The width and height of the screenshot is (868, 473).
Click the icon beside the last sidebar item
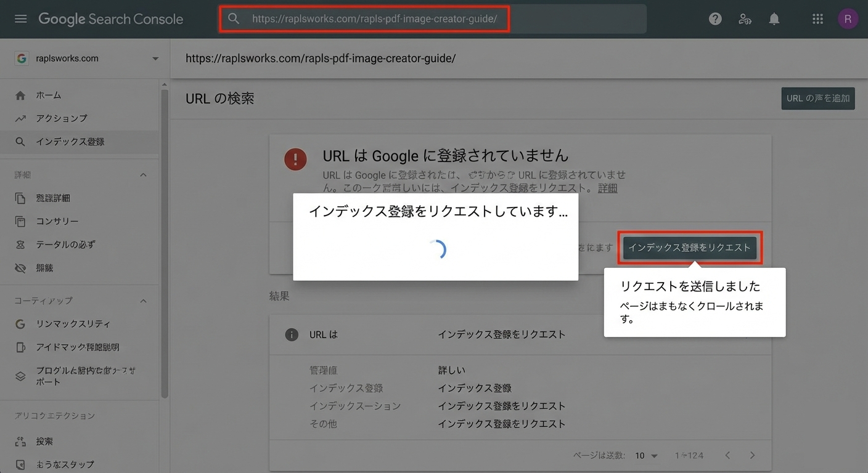pyautogui.click(x=20, y=464)
